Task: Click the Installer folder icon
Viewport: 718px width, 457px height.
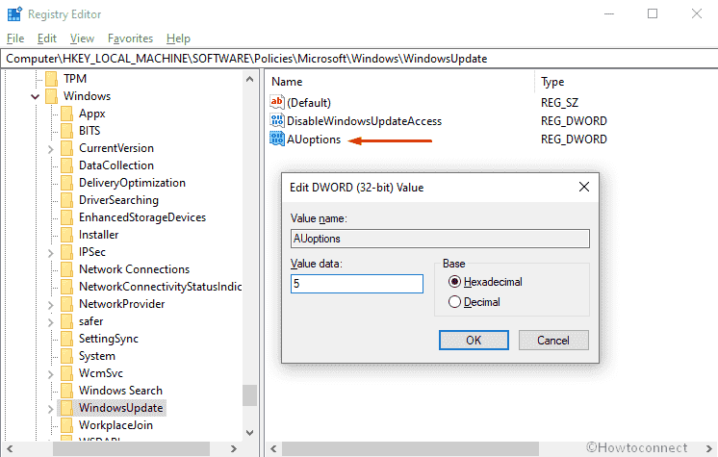Action: click(67, 235)
